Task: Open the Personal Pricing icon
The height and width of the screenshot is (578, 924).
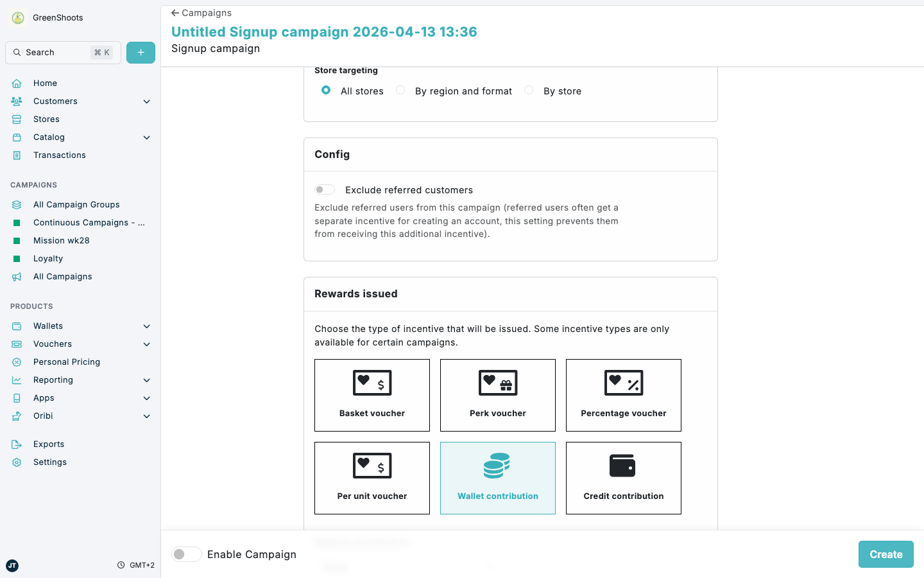Action: click(17, 362)
